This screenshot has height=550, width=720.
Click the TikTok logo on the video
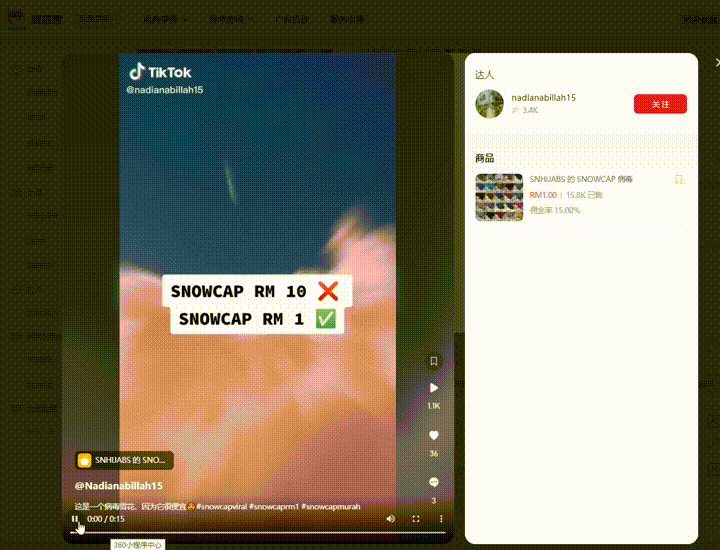tap(159, 72)
